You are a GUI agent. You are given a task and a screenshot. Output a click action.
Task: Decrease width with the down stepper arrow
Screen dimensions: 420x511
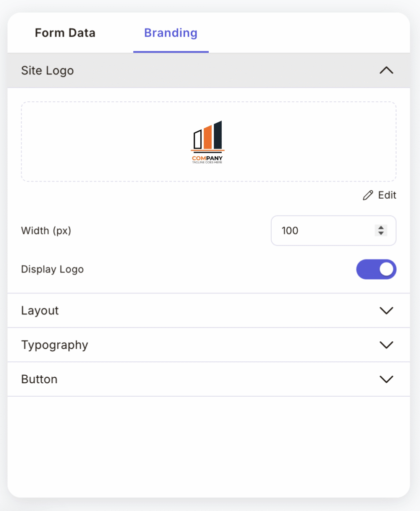click(x=381, y=234)
